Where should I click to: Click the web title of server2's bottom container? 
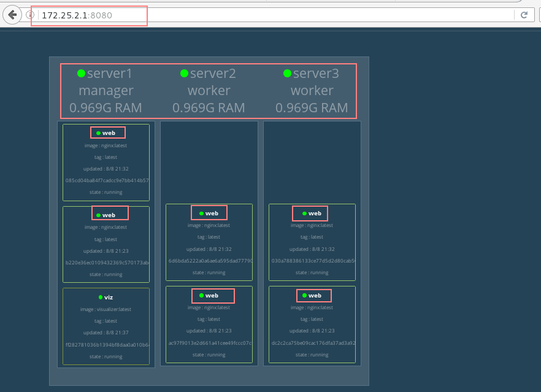coord(212,296)
